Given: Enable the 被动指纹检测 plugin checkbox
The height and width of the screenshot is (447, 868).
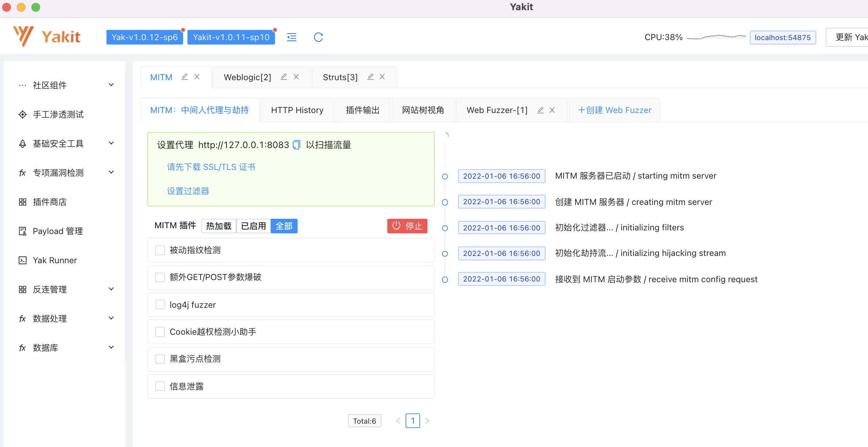Looking at the screenshot, I should click(x=160, y=250).
